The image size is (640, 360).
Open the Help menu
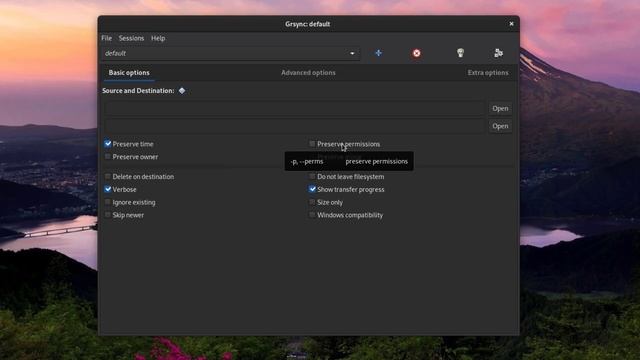(158, 38)
